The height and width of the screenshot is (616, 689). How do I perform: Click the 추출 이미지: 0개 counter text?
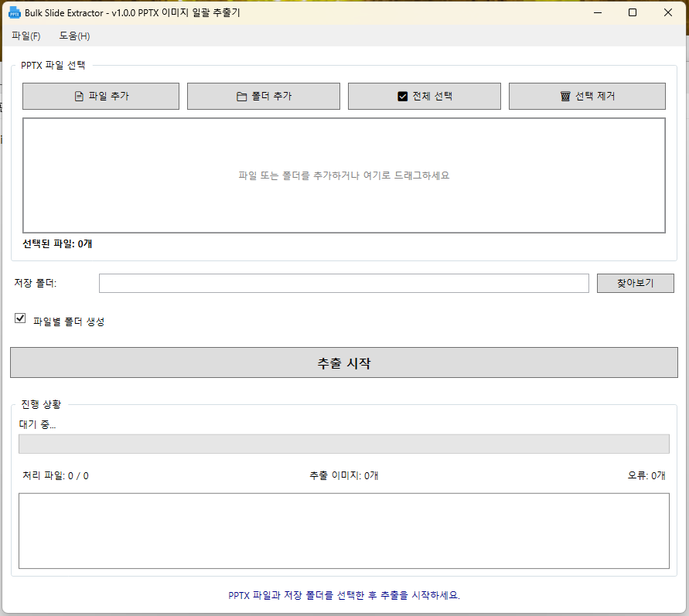point(343,475)
